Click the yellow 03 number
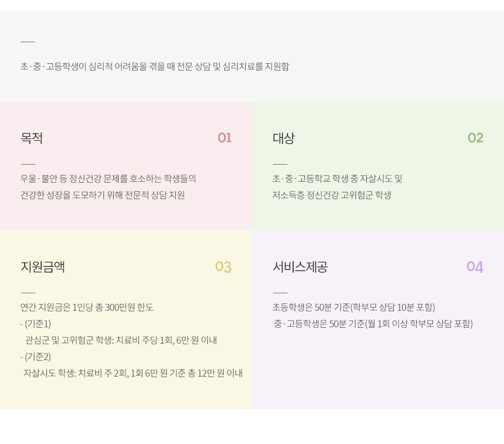This screenshot has width=504, height=444. tap(223, 267)
